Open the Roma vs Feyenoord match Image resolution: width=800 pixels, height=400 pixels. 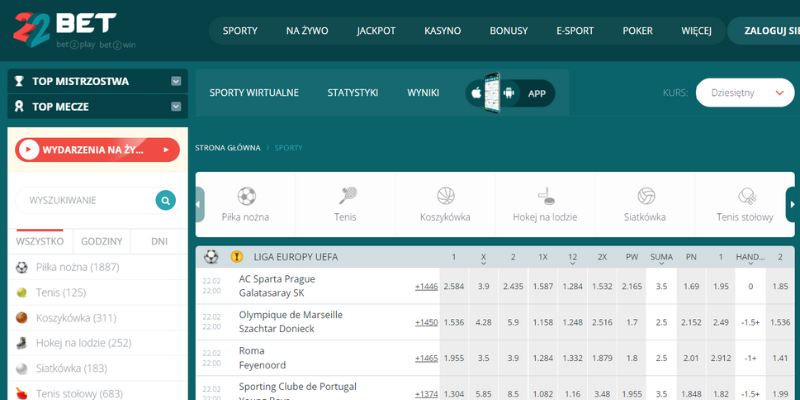(262, 358)
